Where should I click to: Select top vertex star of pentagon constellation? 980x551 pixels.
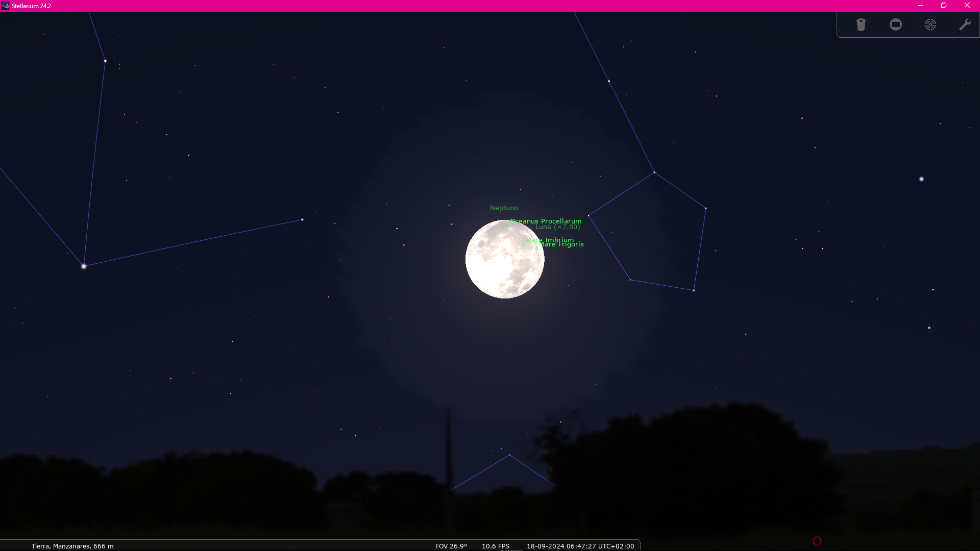[x=654, y=172]
